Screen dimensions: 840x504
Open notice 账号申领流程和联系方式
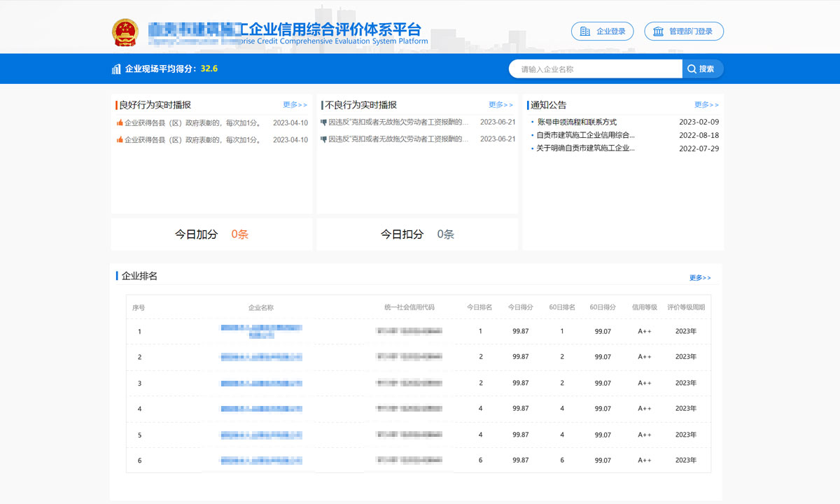pos(577,122)
